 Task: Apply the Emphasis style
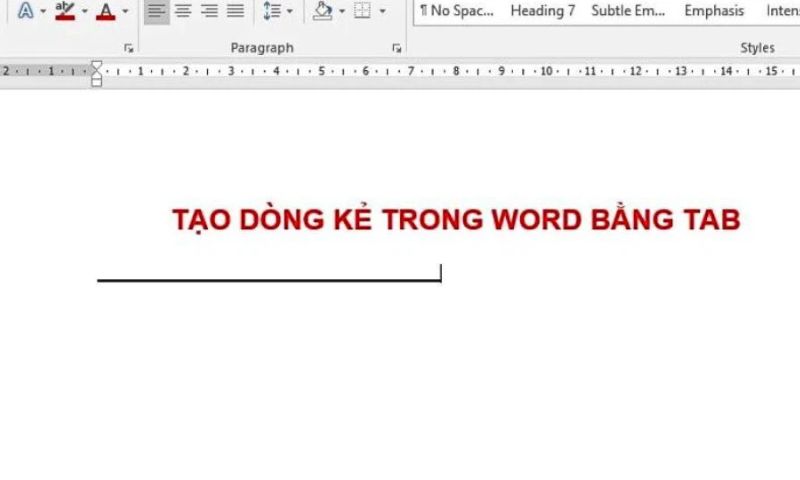714,11
